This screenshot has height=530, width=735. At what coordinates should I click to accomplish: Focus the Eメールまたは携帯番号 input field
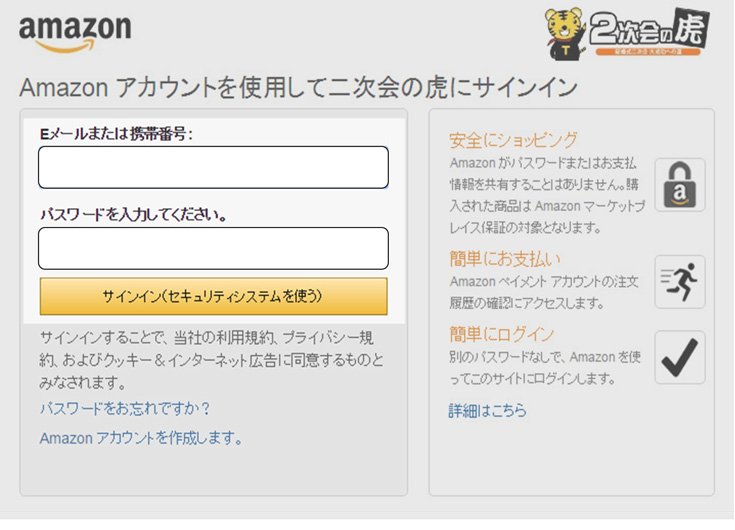[x=213, y=167]
